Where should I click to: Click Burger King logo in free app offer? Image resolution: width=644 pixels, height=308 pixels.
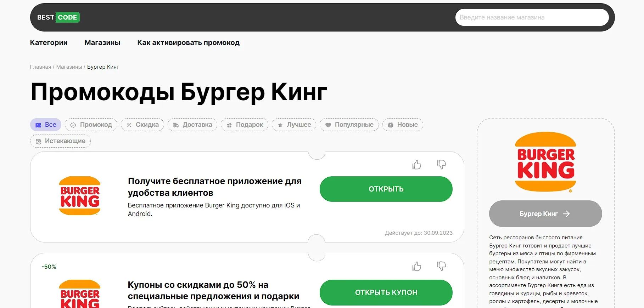click(80, 196)
